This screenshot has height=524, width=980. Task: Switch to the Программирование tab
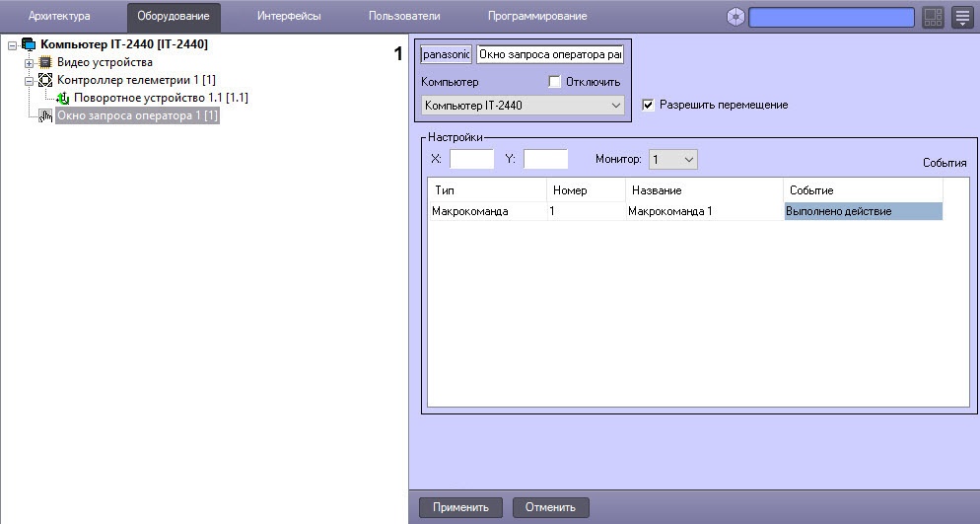[537, 17]
